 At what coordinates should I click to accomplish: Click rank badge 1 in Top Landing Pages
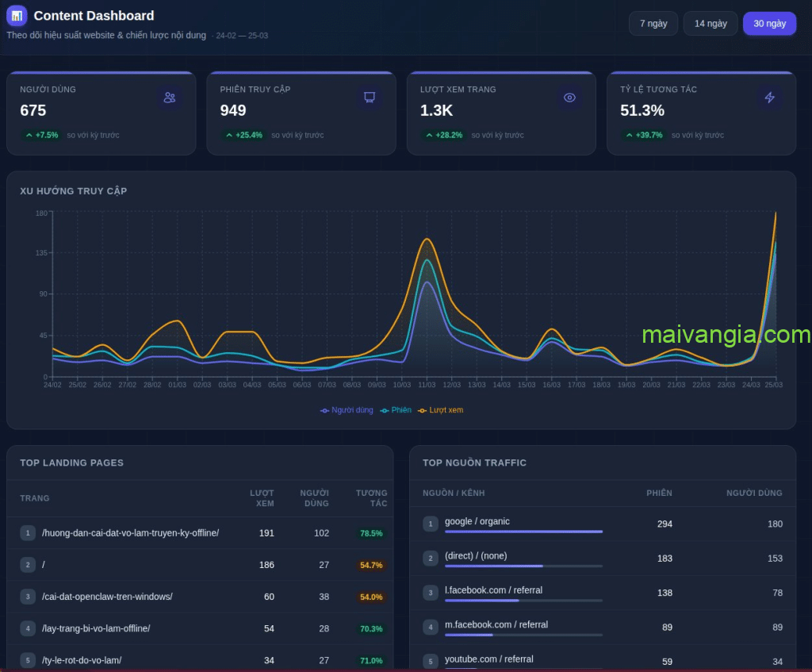tap(28, 533)
